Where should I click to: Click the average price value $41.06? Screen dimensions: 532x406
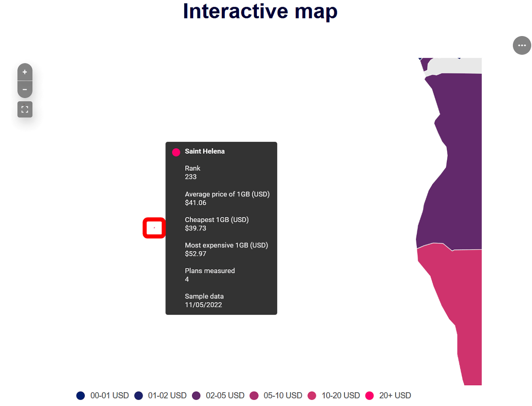195,203
